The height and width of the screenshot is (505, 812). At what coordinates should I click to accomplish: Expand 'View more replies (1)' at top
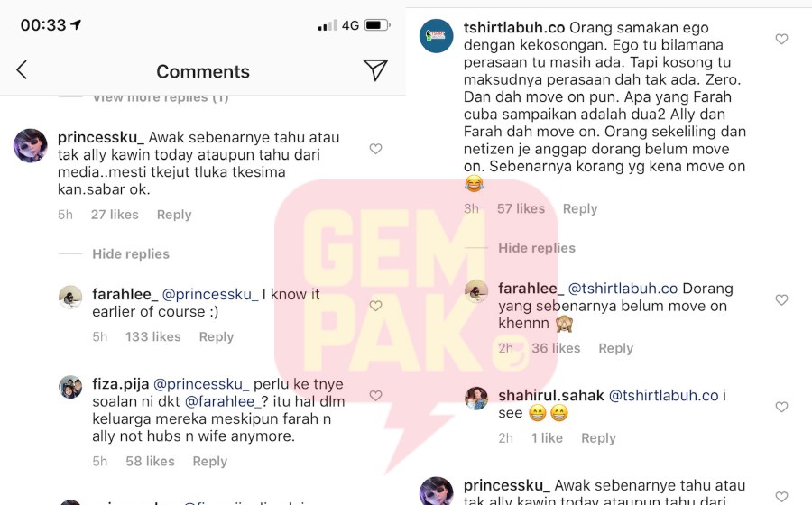tap(161, 97)
